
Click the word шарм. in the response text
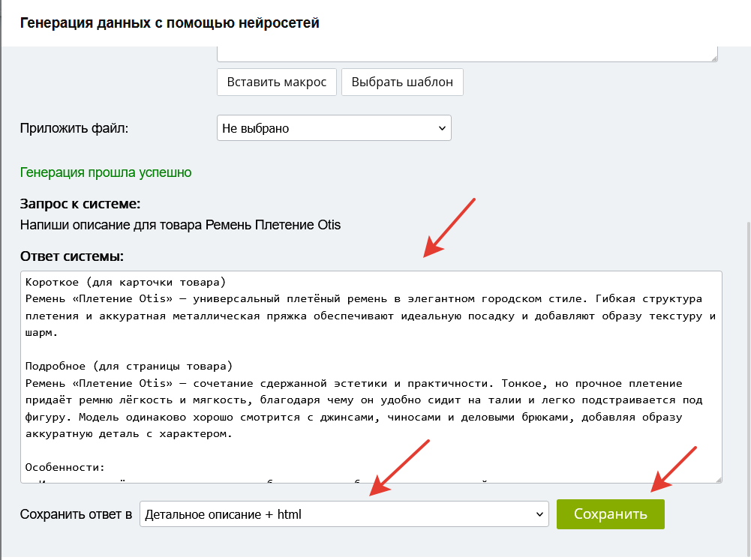(41, 333)
